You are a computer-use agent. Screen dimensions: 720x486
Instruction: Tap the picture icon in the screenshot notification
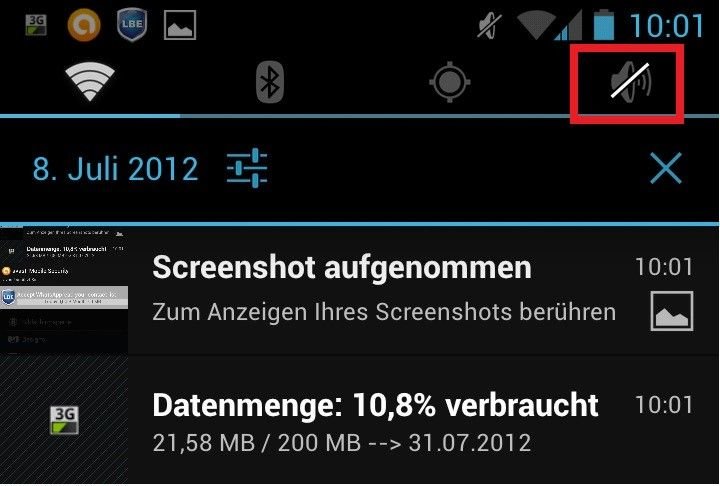click(x=672, y=311)
